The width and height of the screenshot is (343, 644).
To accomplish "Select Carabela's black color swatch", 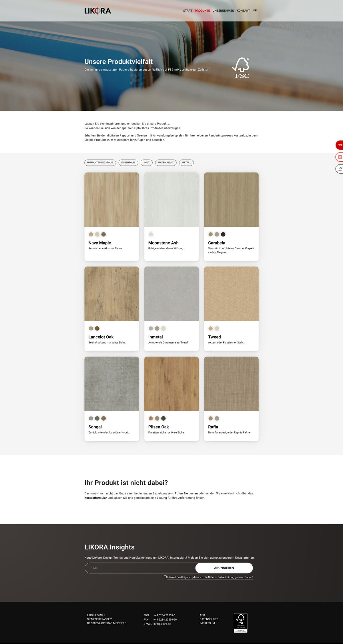I will point(223,234).
